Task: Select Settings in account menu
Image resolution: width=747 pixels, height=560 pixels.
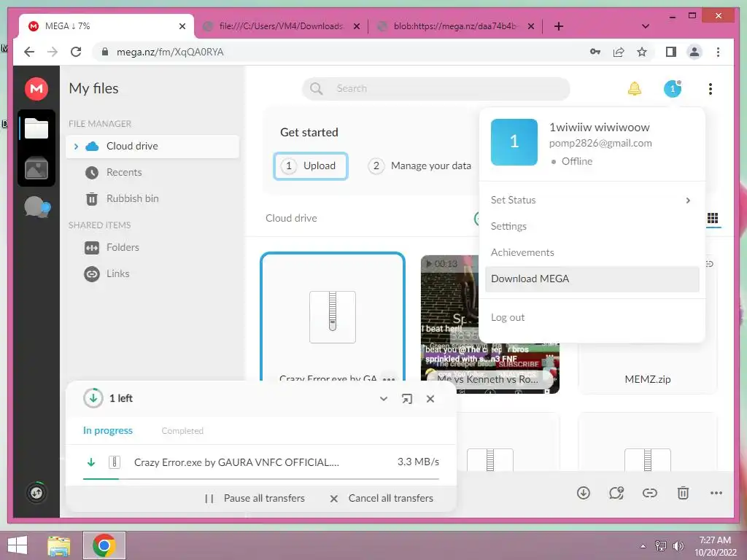Action: [508, 226]
